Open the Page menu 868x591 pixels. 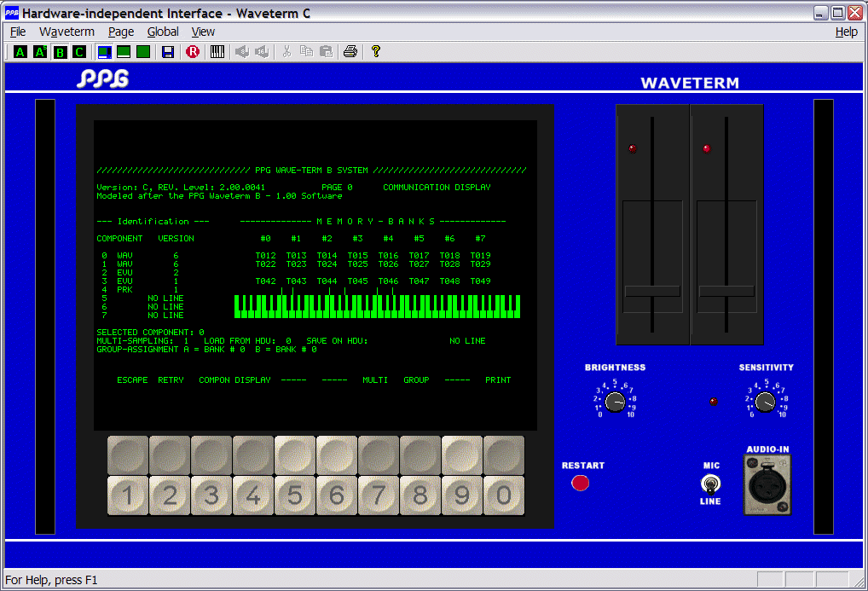(121, 32)
